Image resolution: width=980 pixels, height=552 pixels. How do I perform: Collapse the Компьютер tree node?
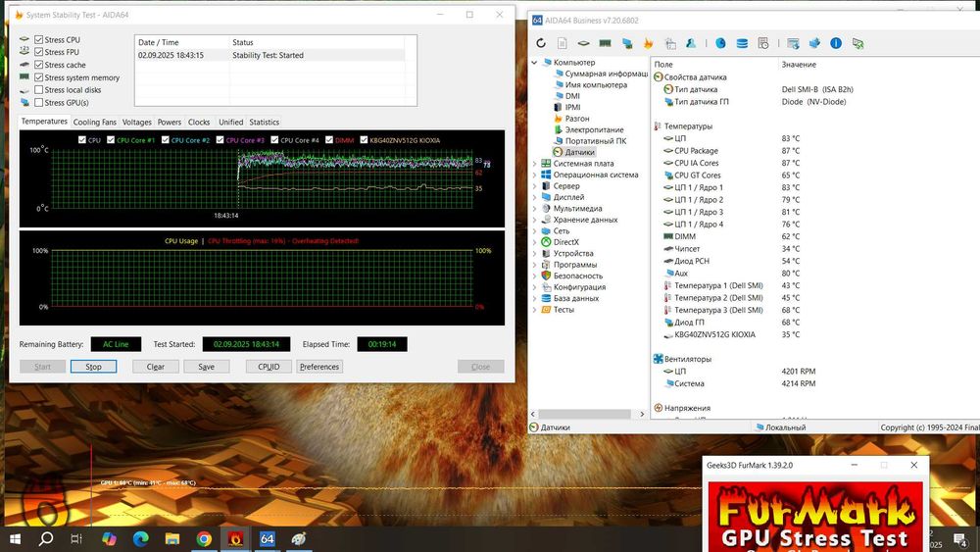click(534, 63)
